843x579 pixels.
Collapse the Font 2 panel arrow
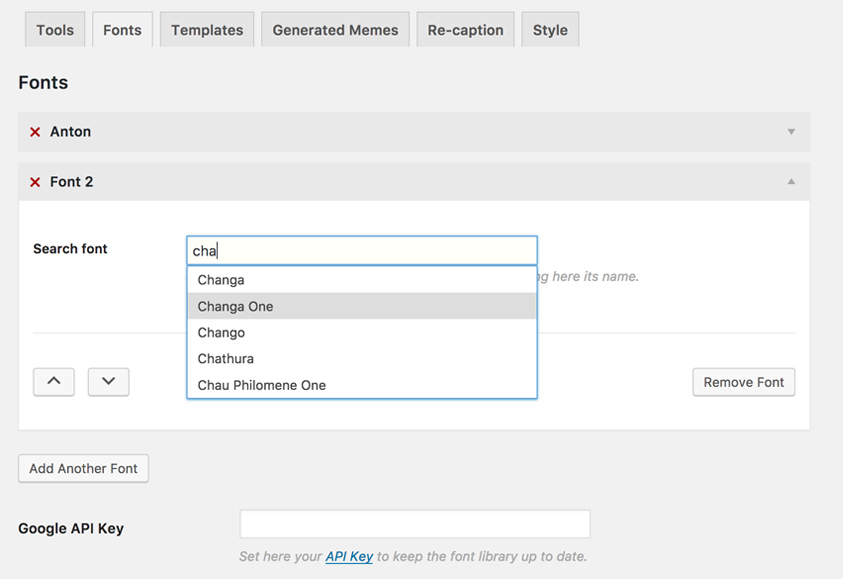[790, 181]
